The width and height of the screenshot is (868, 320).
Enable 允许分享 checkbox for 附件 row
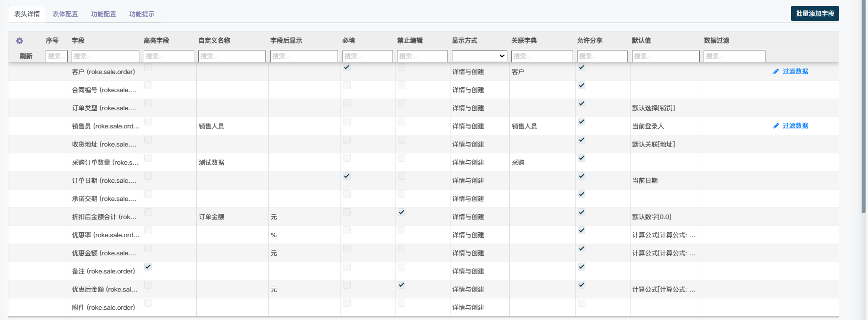(581, 303)
